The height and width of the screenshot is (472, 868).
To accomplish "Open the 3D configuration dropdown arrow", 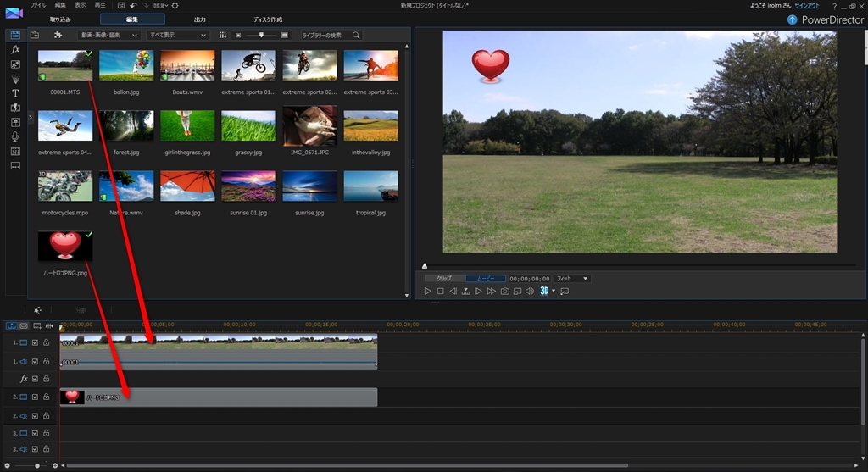I will (x=554, y=291).
